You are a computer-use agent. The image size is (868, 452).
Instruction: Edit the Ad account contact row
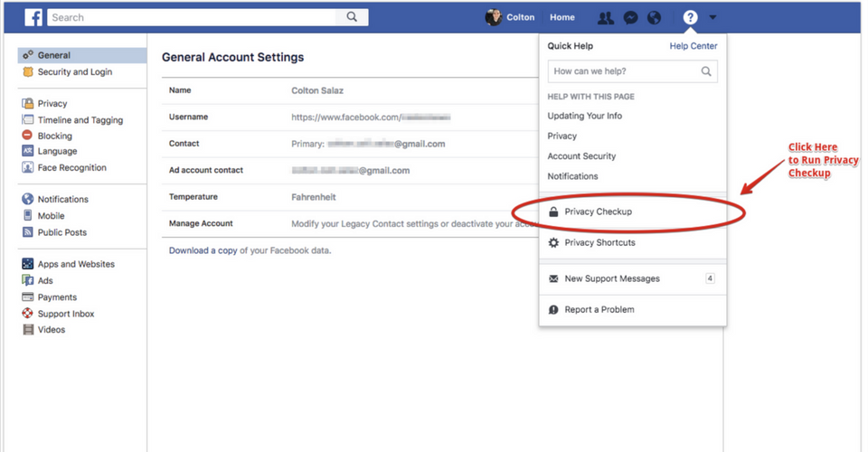[x=350, y=170]
